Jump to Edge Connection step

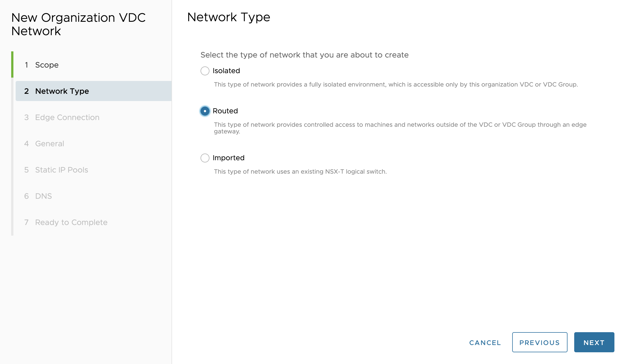[x=67, y=118]
